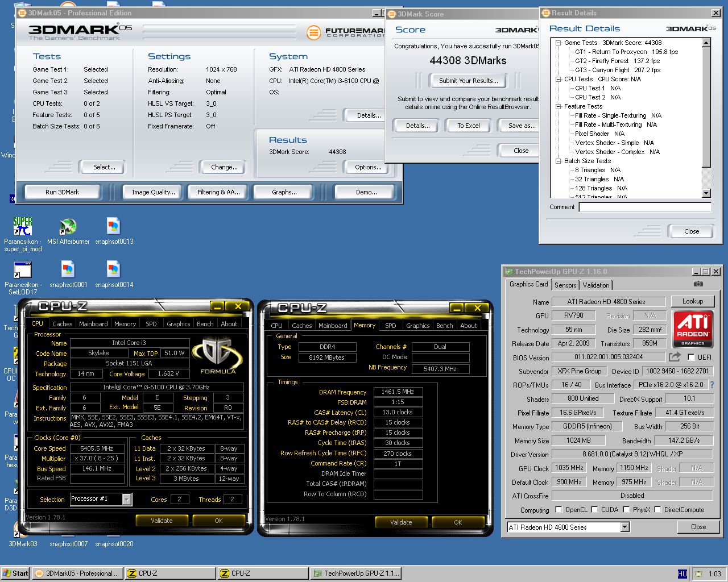Click the Start button on the taskbar
728x582 pixels.
point(15,573)
